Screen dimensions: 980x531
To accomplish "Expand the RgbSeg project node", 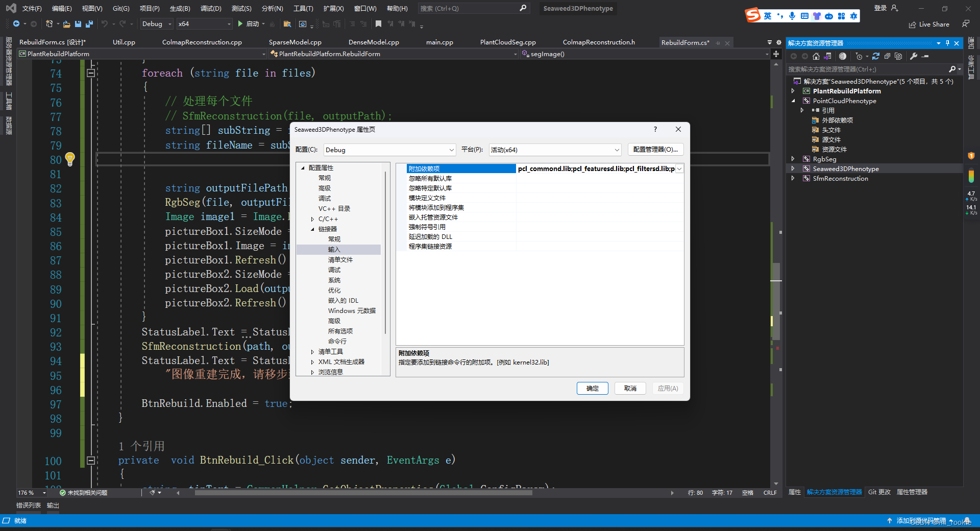I will coord(793,159).
